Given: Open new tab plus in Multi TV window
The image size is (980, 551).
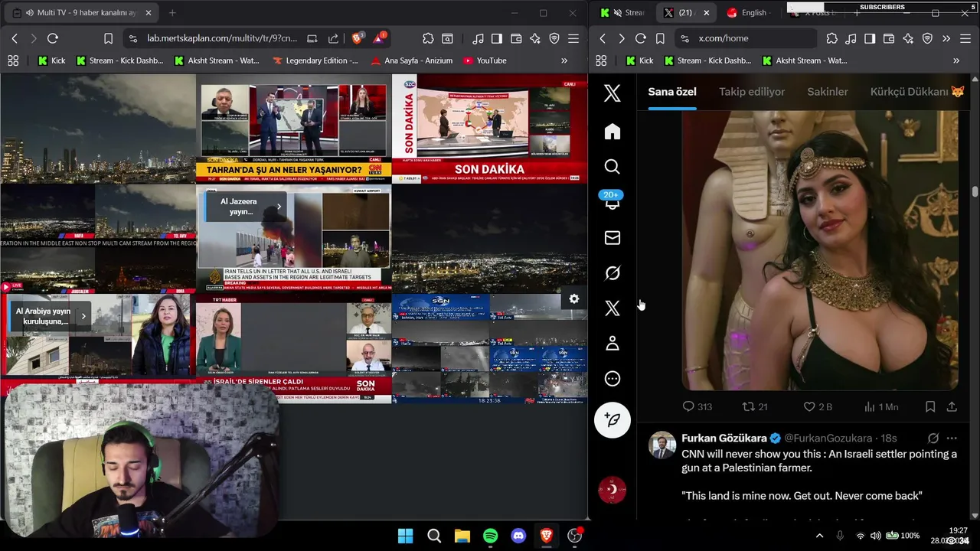Looking at the screenshot, I should (172, 13).
